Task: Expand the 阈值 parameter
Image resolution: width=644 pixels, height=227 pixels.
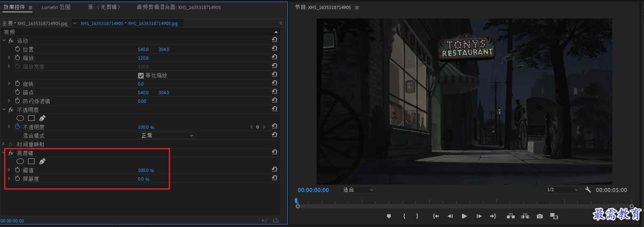Action: pos(9,170)
